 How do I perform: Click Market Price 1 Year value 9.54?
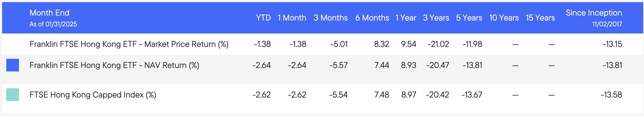tap(408, 44)
